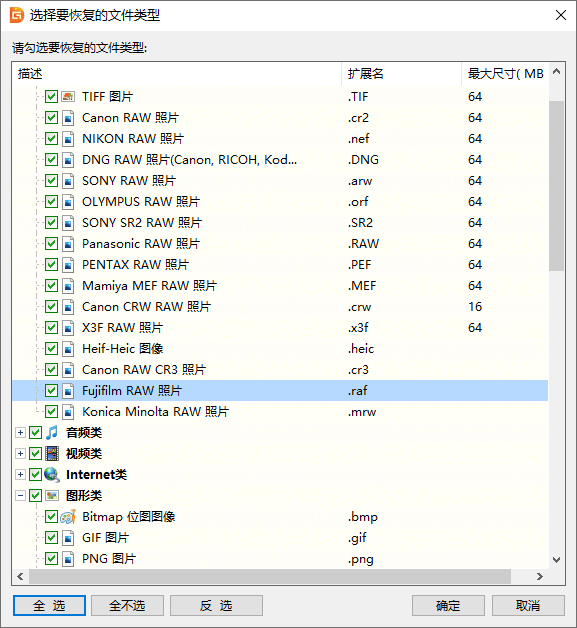577x628 pixels.
Task: Select the Konica Minolta RAW 照片 row
Action: 280,412
